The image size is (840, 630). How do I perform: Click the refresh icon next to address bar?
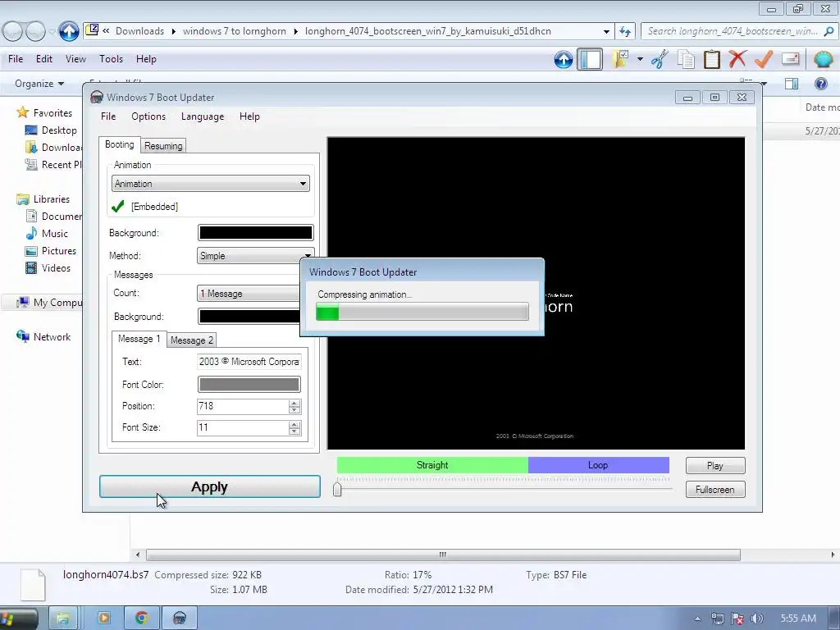[x=625, y=31]
